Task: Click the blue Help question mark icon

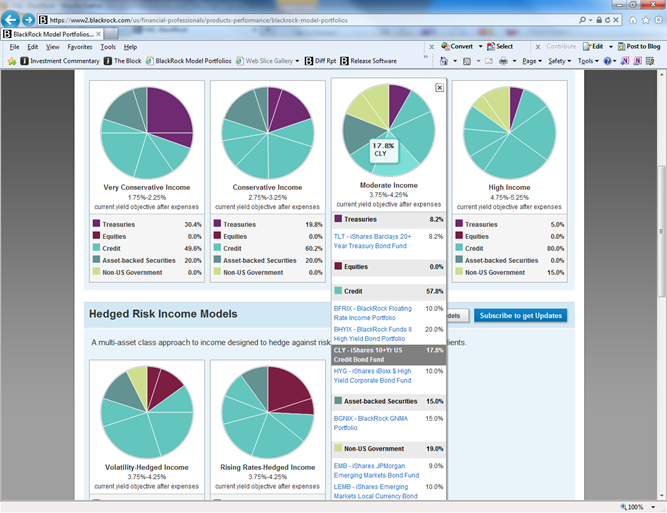Action: coord(607,61)
